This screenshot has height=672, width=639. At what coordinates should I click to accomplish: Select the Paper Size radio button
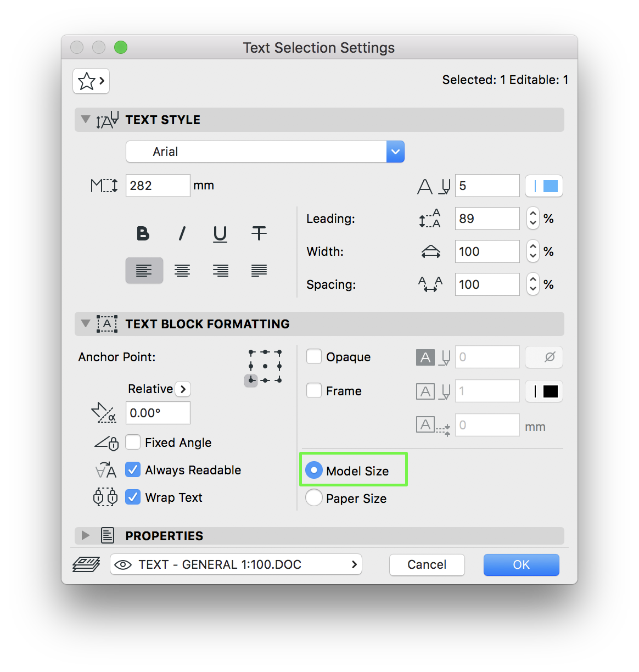click(x=313, y=498)
